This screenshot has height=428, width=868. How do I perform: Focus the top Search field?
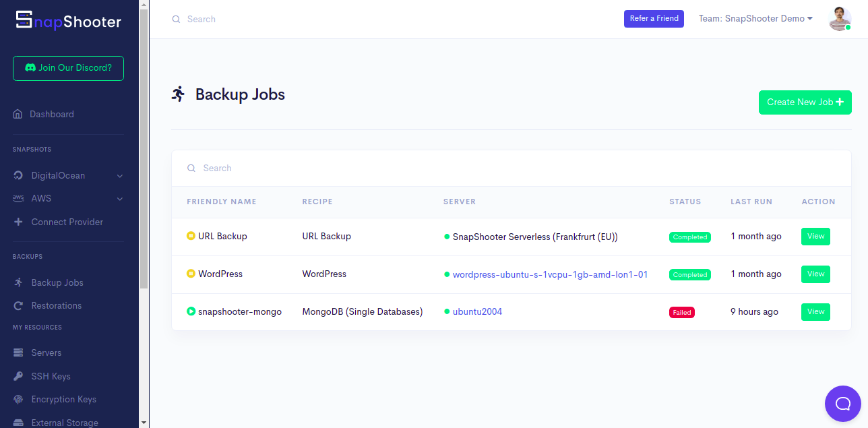coord(391,20)
